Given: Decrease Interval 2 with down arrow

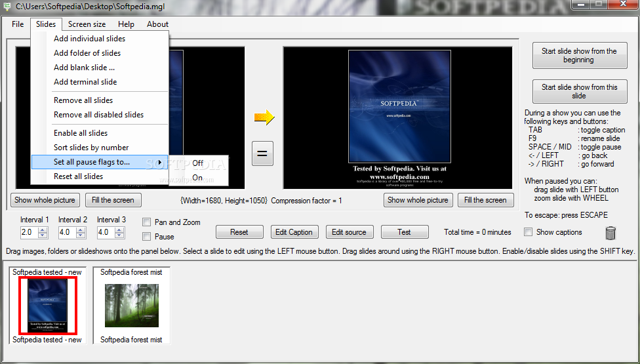Looking at the screenshot, I should 81,235.
